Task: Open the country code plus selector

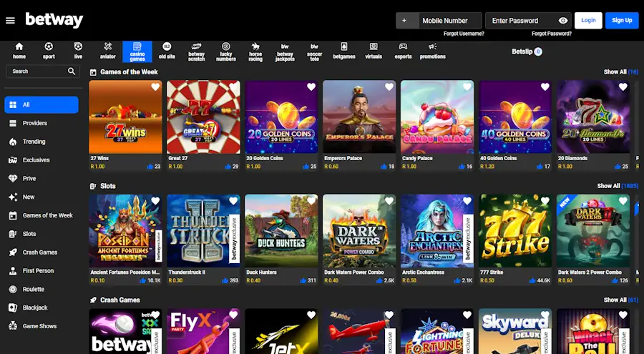Action: (407, 21)
